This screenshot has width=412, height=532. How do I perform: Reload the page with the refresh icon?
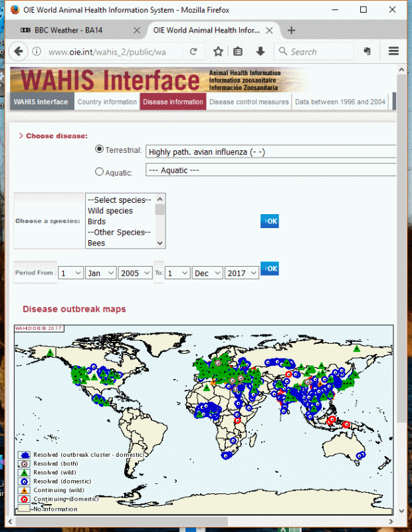coord(193,52)
